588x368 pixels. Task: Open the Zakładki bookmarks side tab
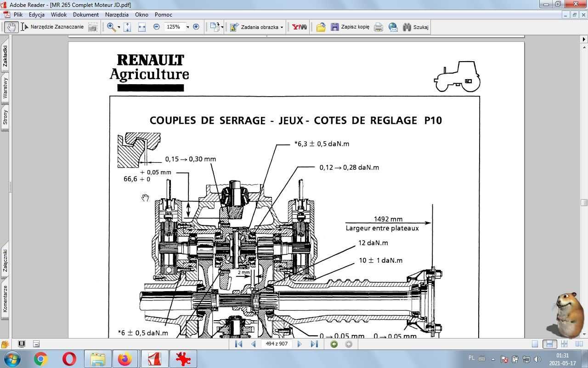[x=5, y=56]
